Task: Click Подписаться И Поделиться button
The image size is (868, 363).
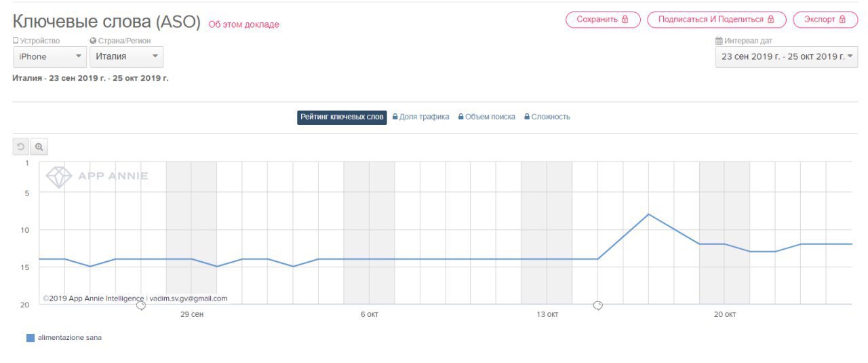Action: (x=716, y=20)
